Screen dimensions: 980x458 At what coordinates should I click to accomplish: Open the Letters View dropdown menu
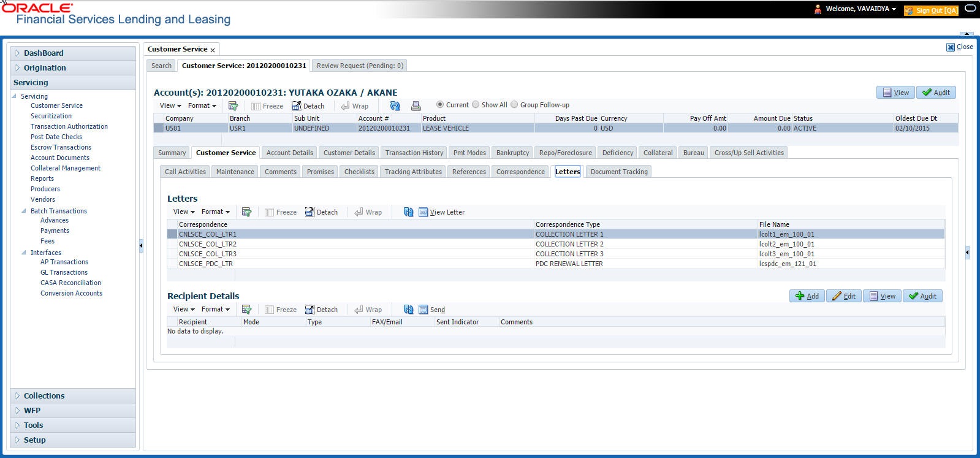pyautogui.click(x=184, y=212)
